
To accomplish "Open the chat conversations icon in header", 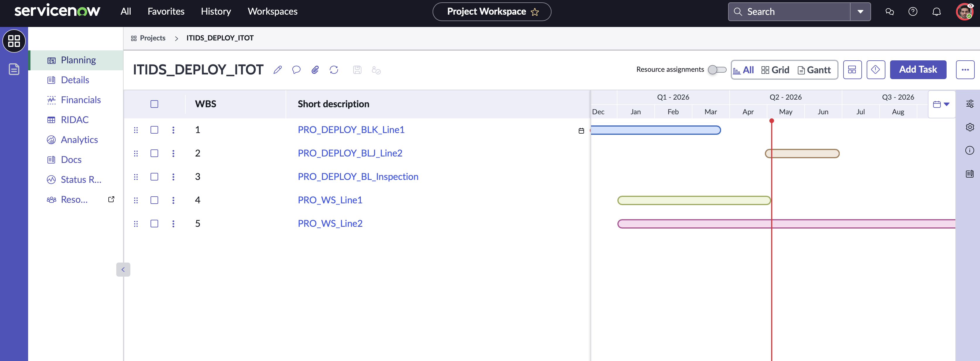I will [x=889, y=12].
